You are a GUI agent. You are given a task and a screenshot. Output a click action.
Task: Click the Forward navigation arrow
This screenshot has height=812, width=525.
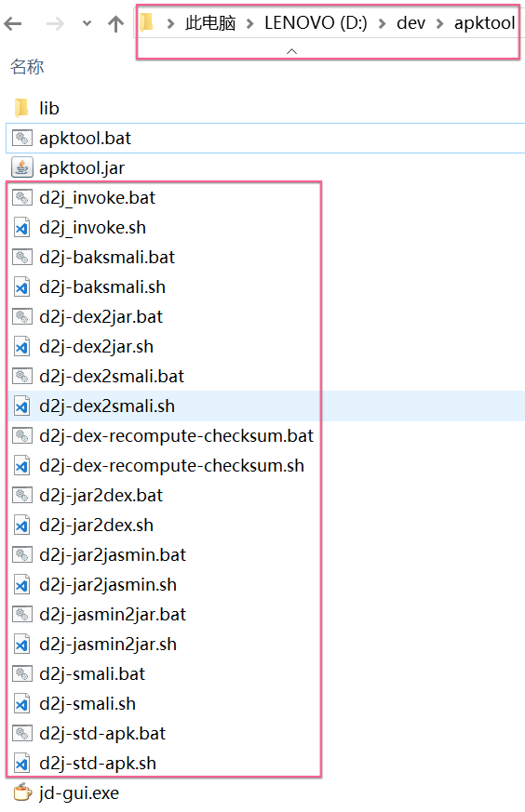55,23
